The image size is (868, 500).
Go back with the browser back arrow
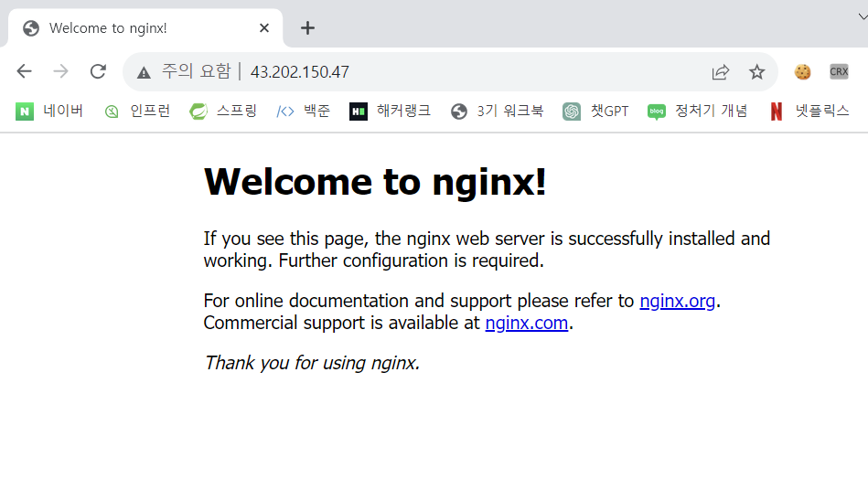coord(24,71)
